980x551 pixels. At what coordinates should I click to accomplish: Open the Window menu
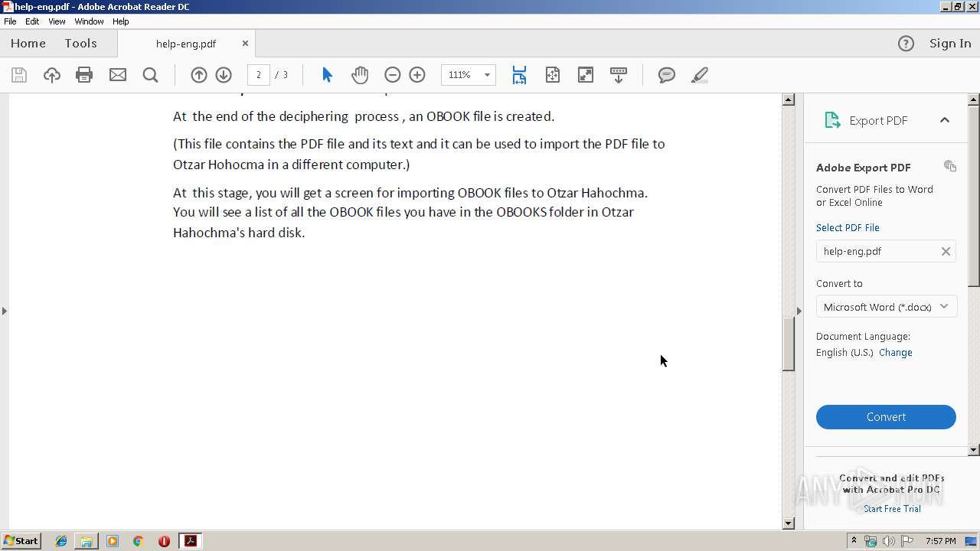tap(89, 21)
